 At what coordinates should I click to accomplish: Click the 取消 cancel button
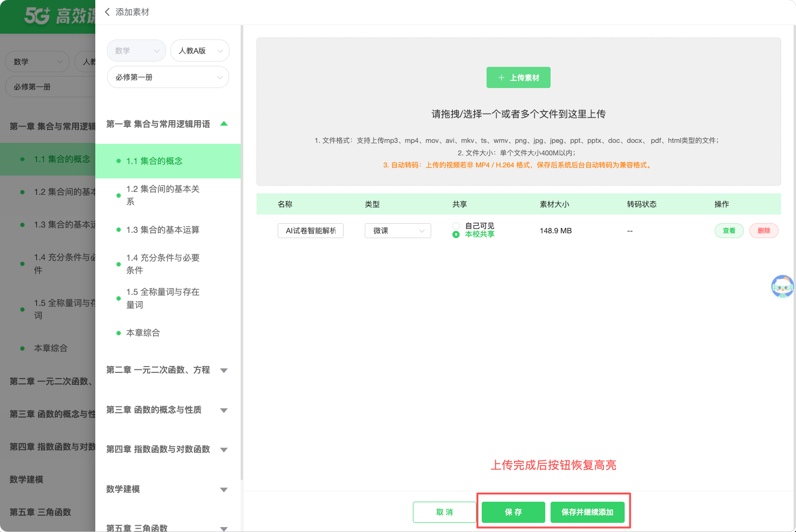click(445, 512)
